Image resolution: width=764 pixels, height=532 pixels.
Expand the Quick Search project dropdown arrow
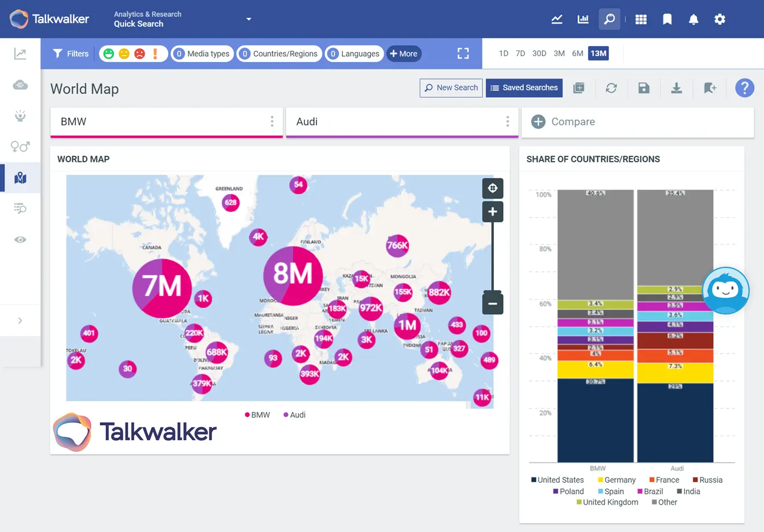point(249,19)
